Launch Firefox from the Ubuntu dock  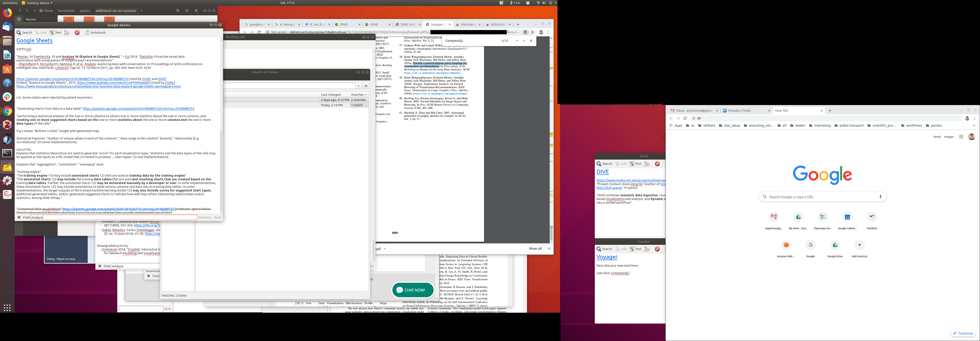(7, 13)
